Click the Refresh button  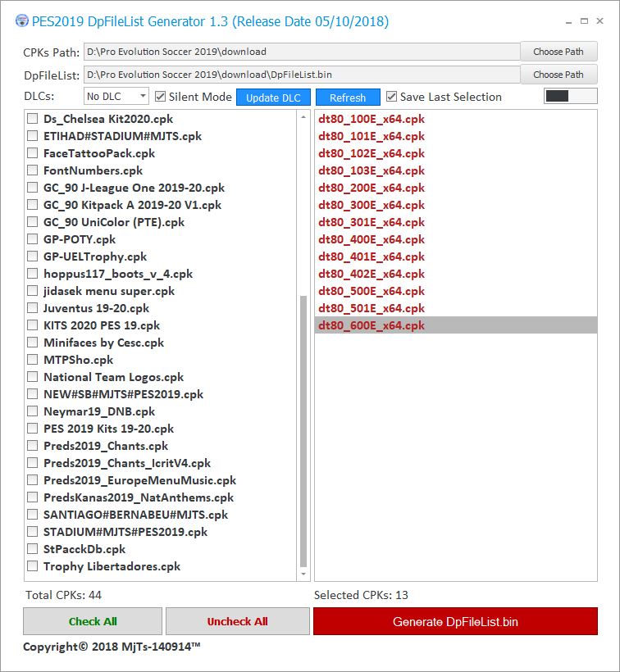point(348,98)
